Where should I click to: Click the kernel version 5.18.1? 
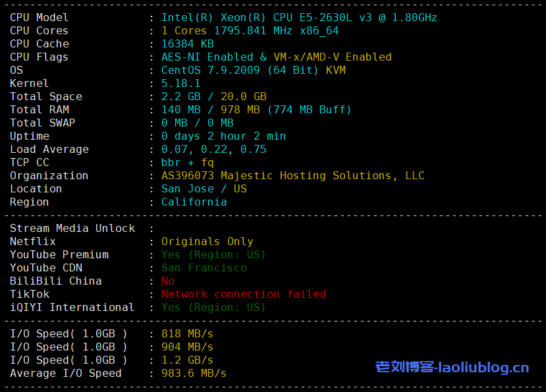coord(180,84)
